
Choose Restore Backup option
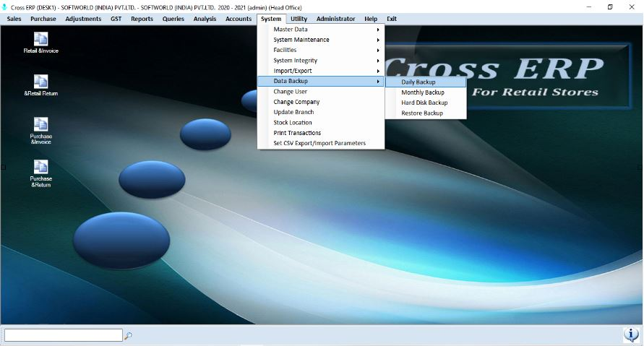point(426,113)
